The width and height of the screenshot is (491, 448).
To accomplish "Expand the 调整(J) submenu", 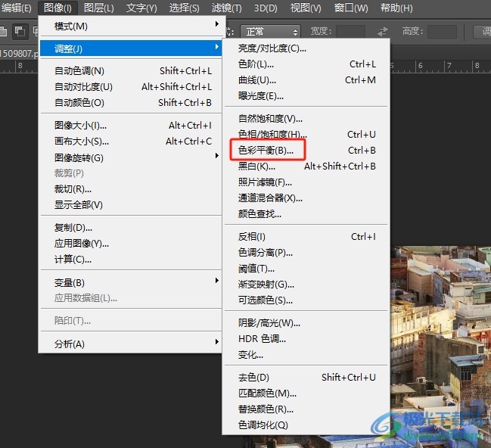I will [131, 48].
